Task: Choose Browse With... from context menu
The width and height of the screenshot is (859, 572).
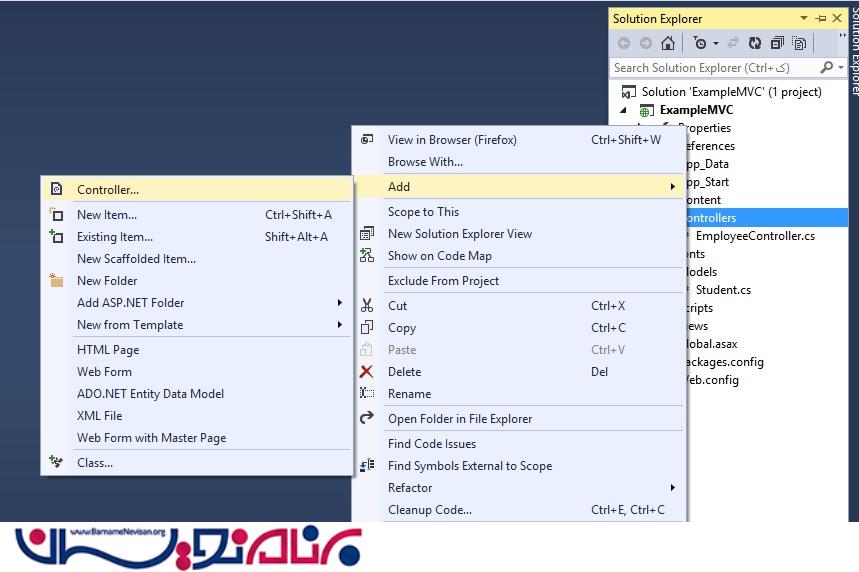Action: [x=425, y=162]
